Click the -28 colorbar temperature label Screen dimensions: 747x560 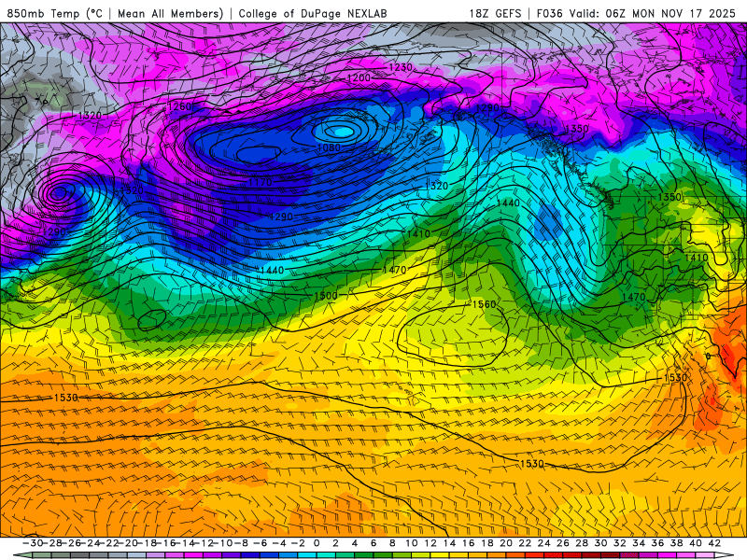coord(51,543)
